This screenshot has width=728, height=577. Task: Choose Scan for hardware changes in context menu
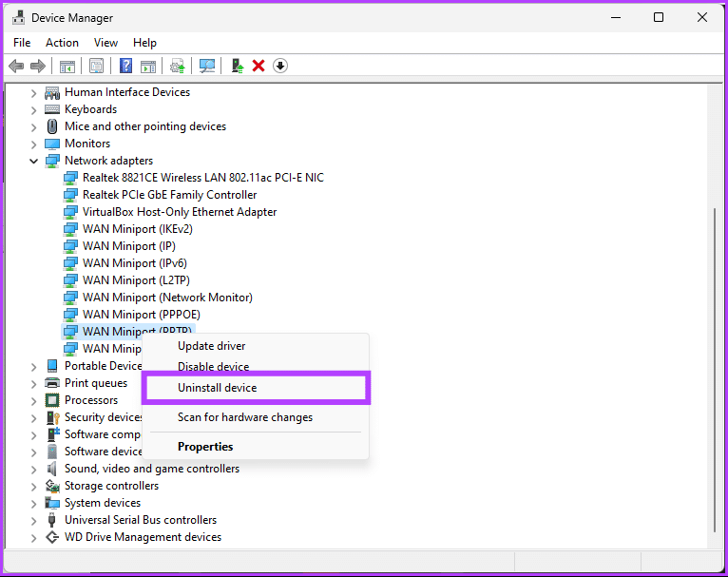[256, 417]
